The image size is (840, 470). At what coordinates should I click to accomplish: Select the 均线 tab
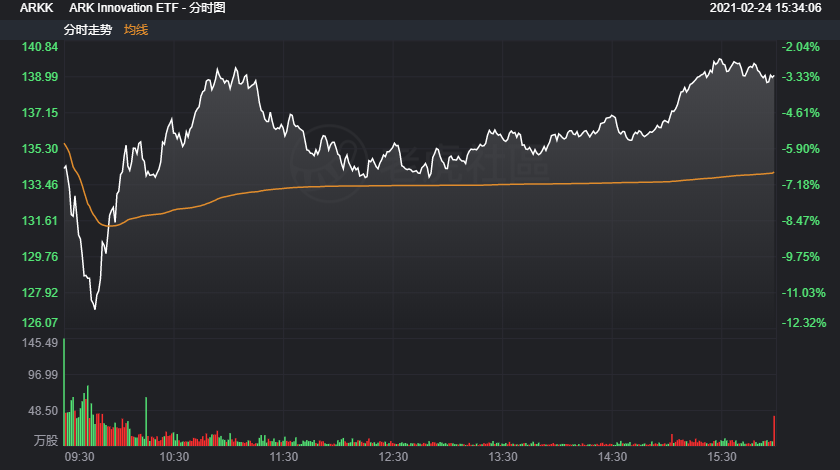click(136, 30)
